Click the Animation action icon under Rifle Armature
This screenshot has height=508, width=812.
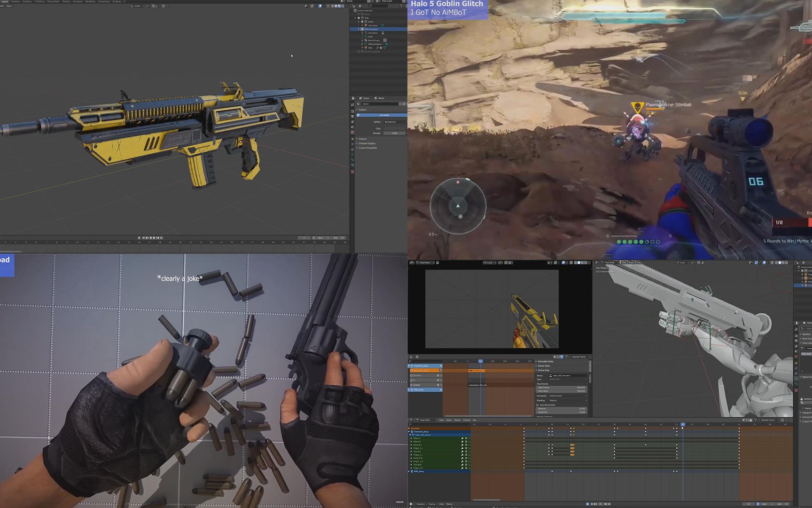(383, 33)
